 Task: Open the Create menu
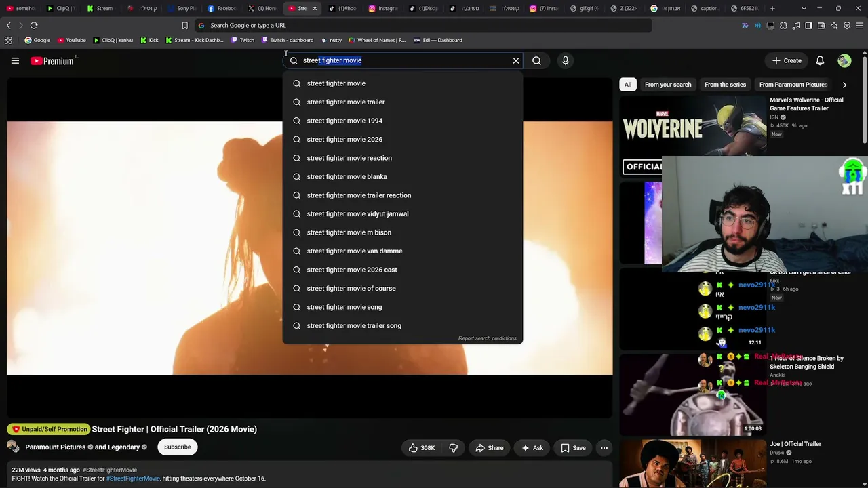point(787,60)
